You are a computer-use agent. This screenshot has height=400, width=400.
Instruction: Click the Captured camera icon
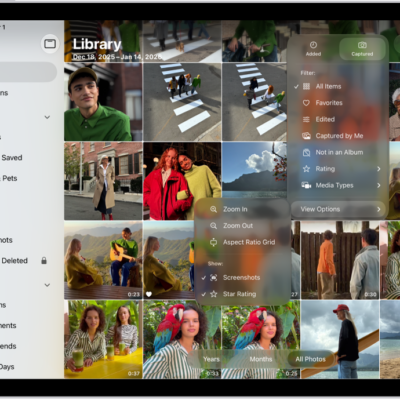[362, 45]
